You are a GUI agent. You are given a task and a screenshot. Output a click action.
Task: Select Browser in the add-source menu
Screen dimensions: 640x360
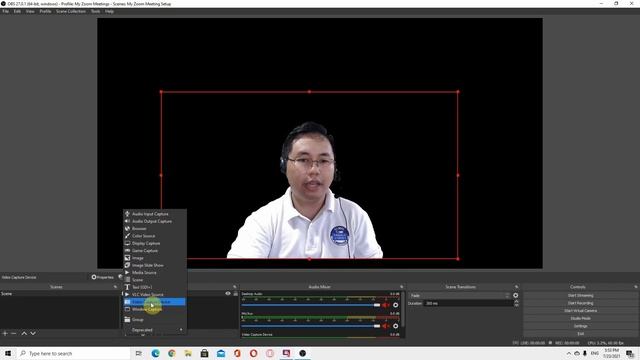click(x=155, y=229)
